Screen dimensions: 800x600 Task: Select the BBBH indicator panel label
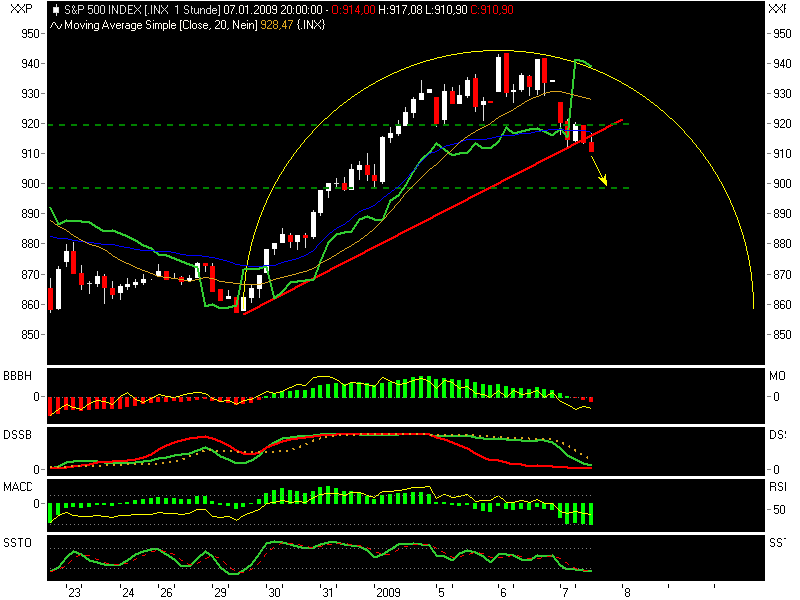pos(16,376)
